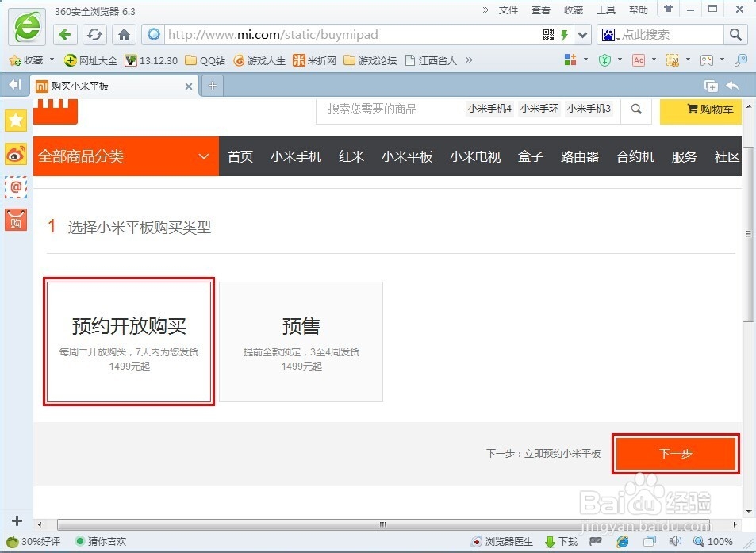Select the 预售 purchase type
The width and height of the screenshot is (756, 553).
[301, 342]
